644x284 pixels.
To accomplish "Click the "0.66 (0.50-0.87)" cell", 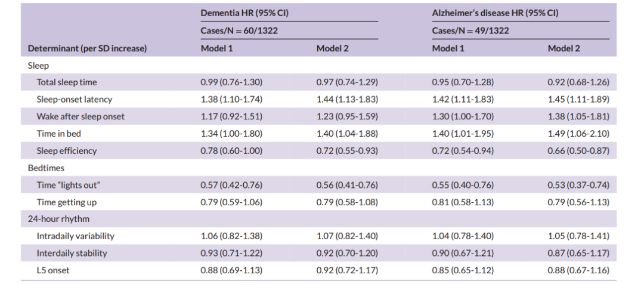I will (578, 151).
